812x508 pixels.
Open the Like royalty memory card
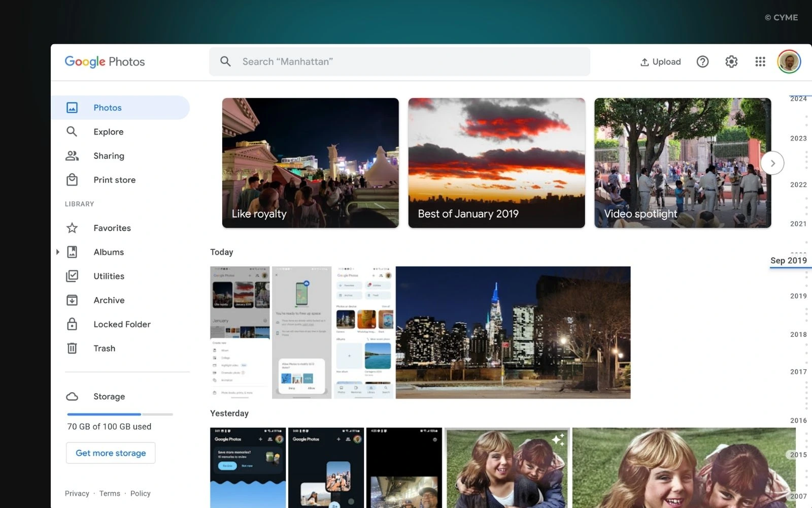[x=311, y=163]
